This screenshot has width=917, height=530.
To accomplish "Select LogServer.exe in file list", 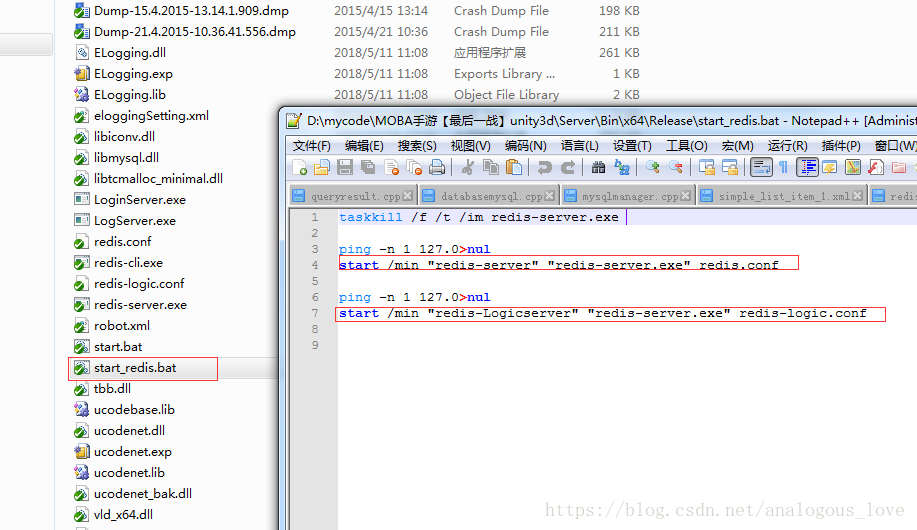I will point(135,221).
